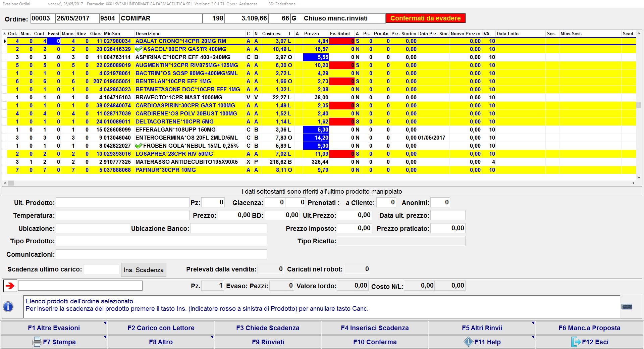Click the printer icon on F7 Stampa

point(37,342)
